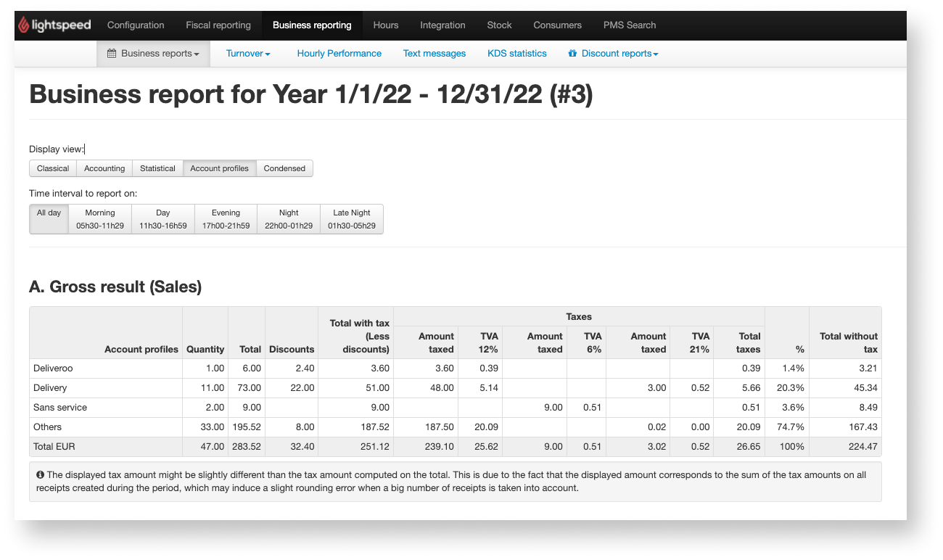Open the Stock menu item

[x=499, y=25]
